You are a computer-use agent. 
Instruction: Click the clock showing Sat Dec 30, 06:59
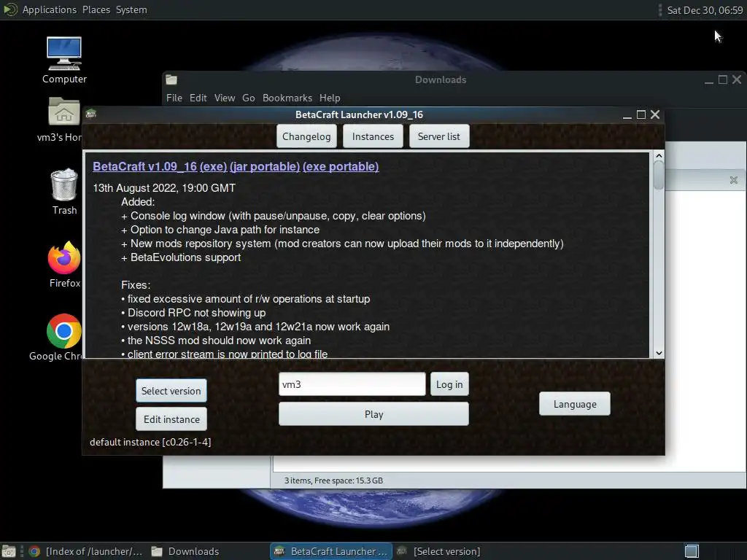point(705,10)
